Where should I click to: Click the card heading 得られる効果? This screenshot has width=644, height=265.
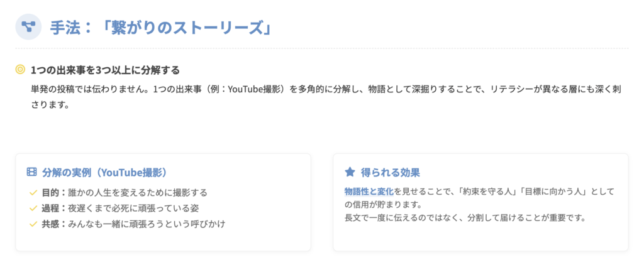[x=390, y=172]
